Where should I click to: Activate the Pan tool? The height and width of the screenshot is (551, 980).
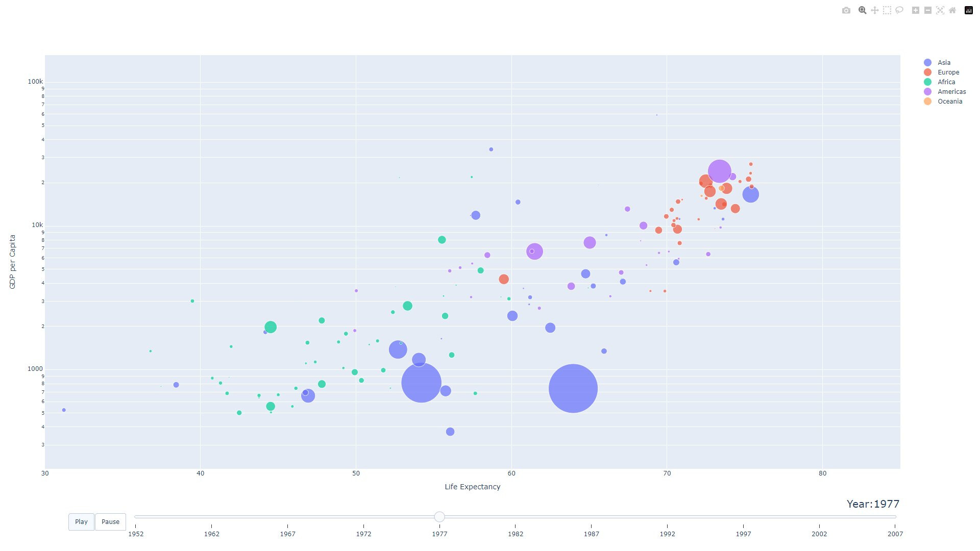(x=875, y=10)
